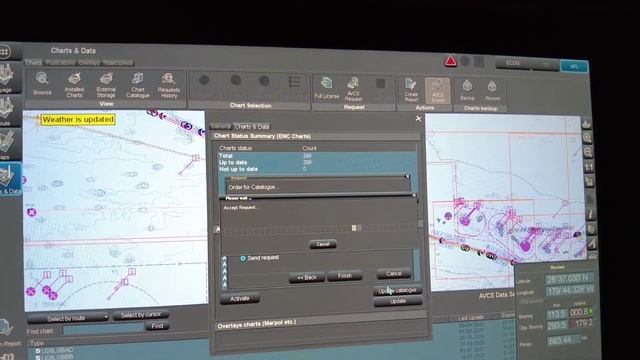640x360 pixels.
Task: Switch to the Charts tab
Action: point(34,62)
